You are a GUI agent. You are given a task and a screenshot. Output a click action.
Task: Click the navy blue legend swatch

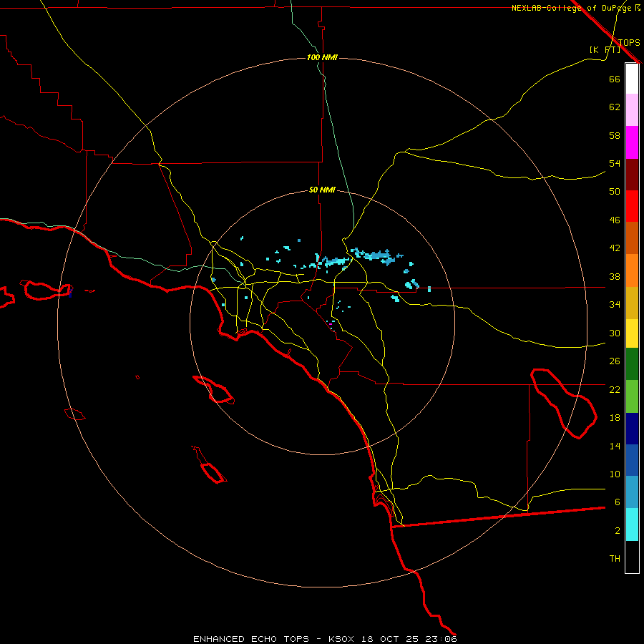(632, 429)
